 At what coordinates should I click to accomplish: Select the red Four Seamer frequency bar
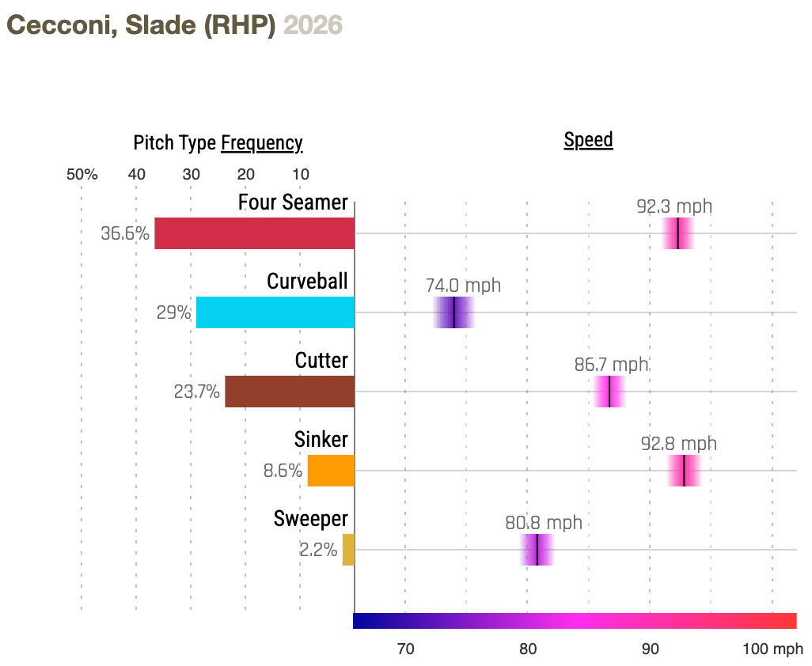tap(254, 233)
